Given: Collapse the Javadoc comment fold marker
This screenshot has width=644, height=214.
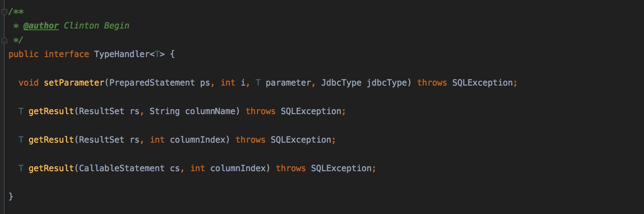Looking at the screenshot, I should [x=4, y=11].
